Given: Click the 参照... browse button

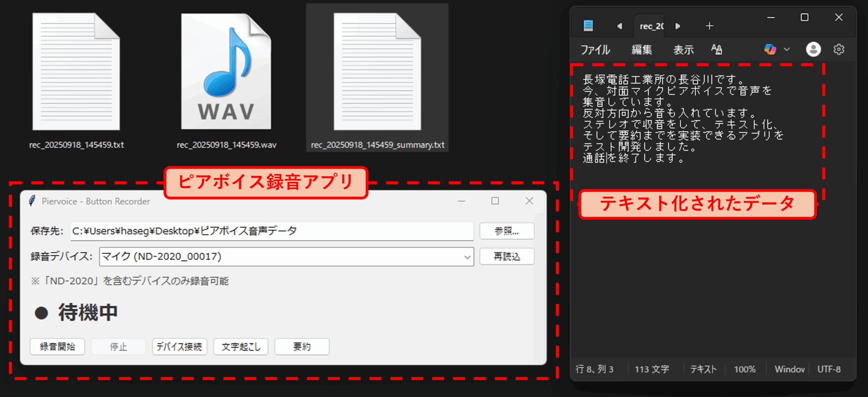Looking at the screenshot, I should tap(507, 231).
